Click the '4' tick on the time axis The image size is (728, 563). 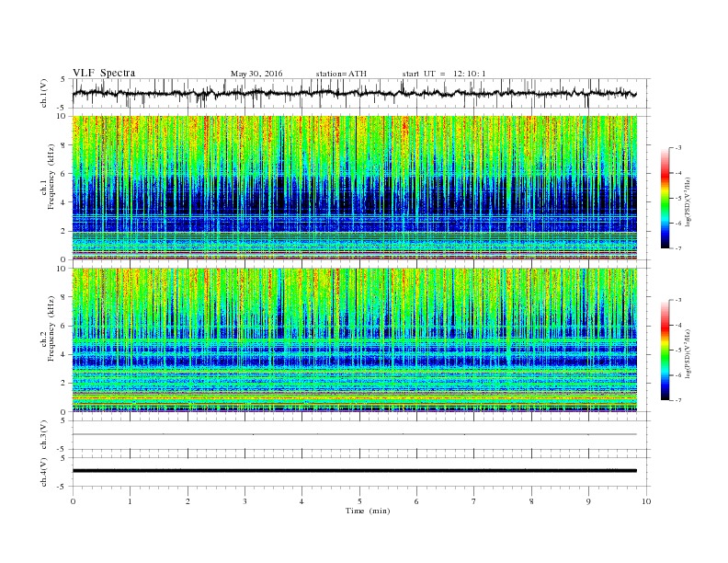click(x=301, y=501)
